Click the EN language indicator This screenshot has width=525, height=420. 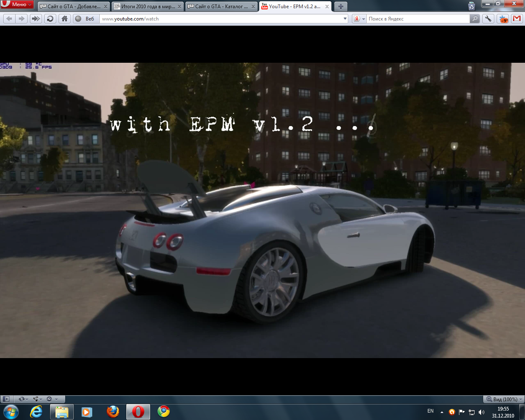pyautogui.click(x=430, y=411)
